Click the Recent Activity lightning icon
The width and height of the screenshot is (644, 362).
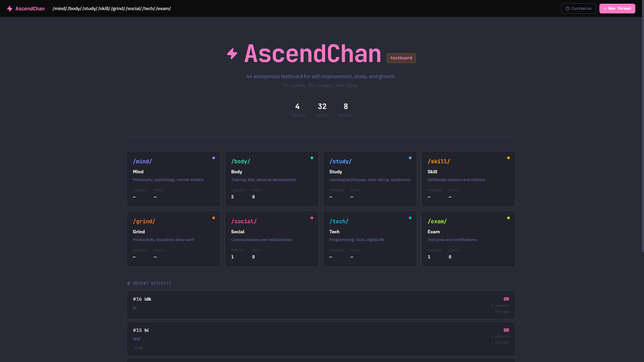129,284
